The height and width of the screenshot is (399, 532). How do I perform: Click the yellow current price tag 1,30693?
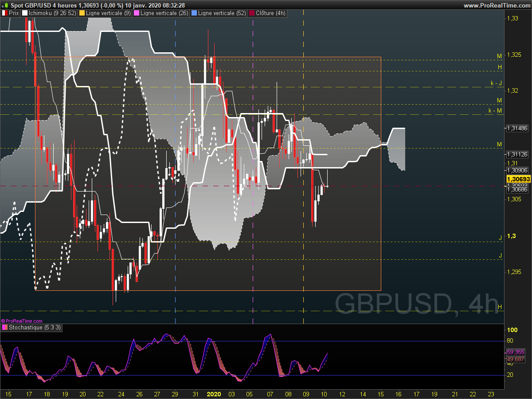pyautogui.click(x=518, y=179)
